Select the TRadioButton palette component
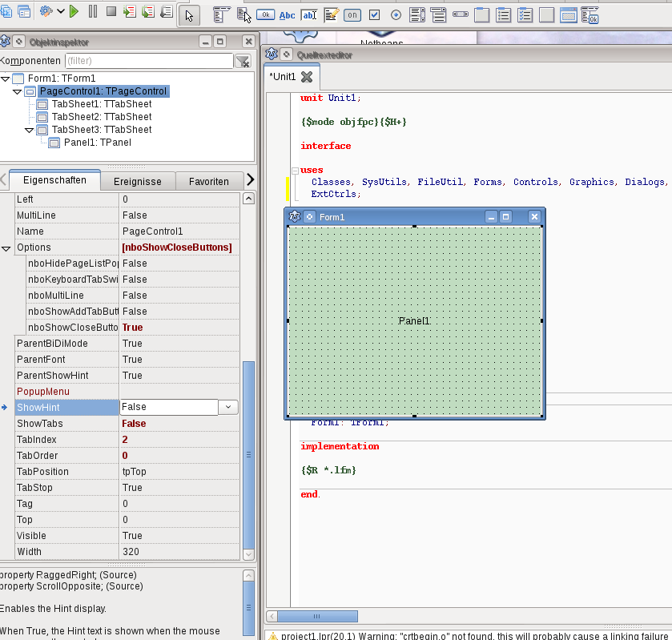This screenshot has height=640, width=672. click(x=396, y=14)
